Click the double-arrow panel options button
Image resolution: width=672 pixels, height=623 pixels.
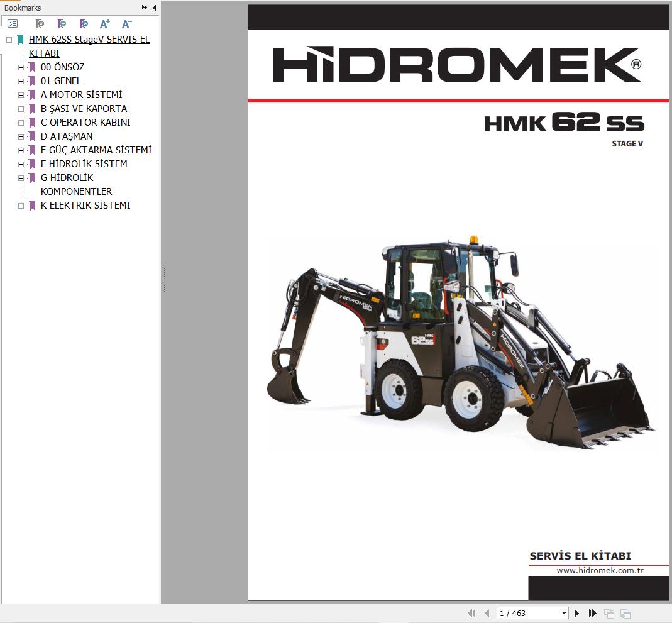click(145, 8)
